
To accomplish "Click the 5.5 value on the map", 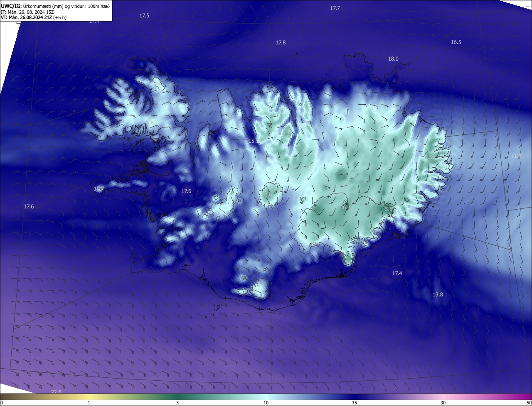I will (x=389, y=209).
